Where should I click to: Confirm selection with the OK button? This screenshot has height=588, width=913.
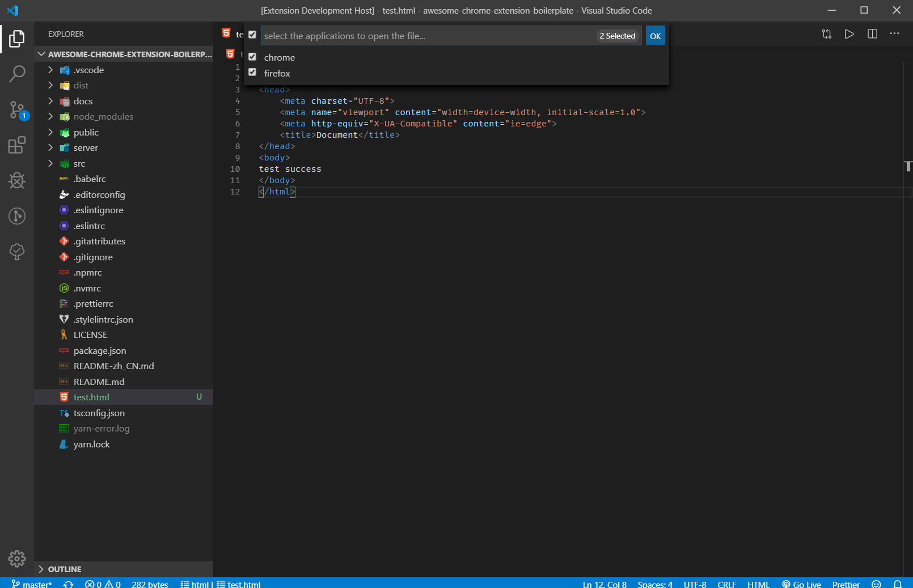coord(655,36)
